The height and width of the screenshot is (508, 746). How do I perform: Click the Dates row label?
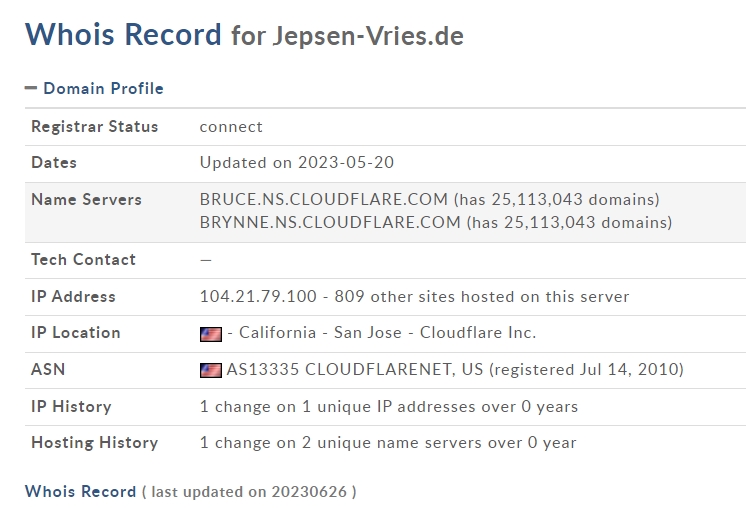[x=54, y=163]
